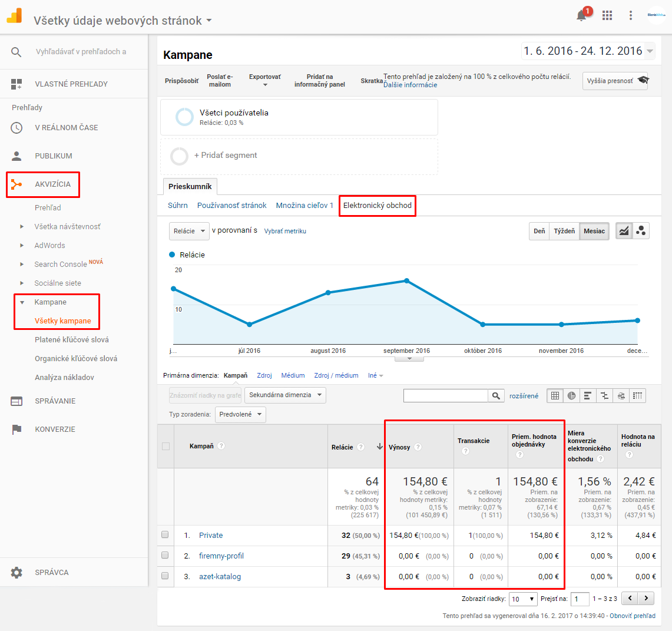Select the pie chart table view icon
This screenshot has width=672, height=631.
(571, 396)
